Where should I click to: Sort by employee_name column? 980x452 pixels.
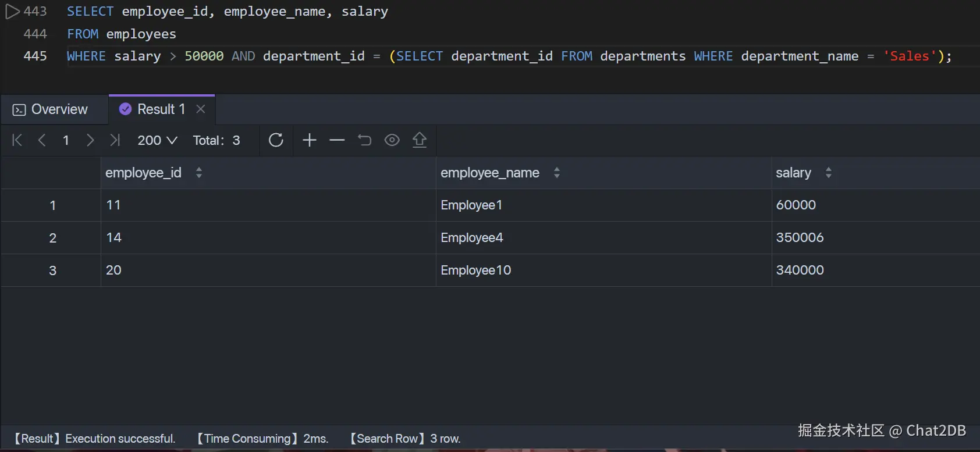tap(557, 173)
